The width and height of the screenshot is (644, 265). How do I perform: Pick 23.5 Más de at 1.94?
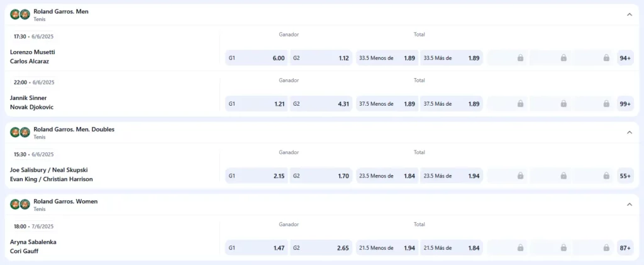click(x=452, y=176)
